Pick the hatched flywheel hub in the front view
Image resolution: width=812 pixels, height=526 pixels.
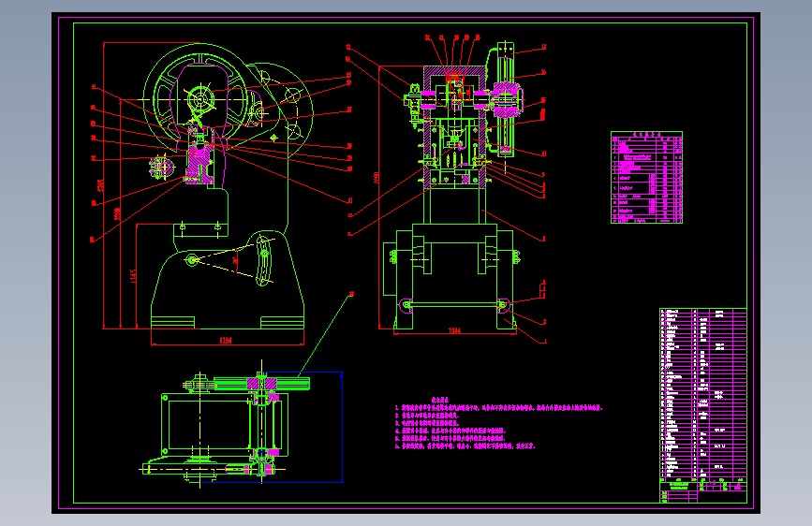point(507,98)
